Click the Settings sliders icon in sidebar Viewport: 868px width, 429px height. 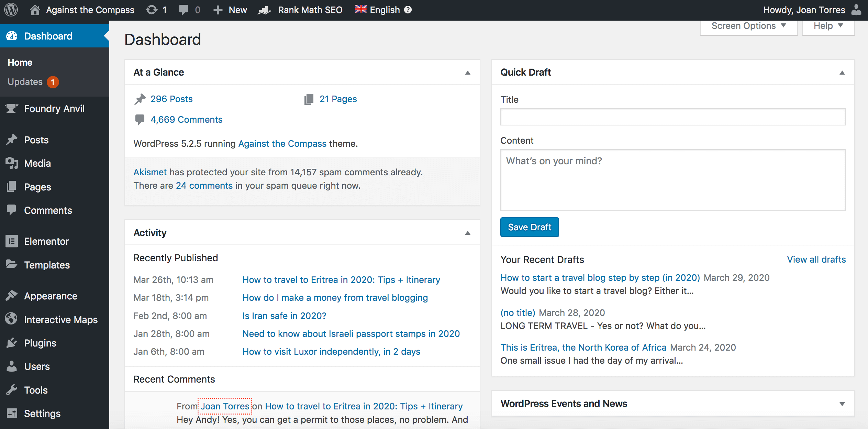tap(12, 413)
